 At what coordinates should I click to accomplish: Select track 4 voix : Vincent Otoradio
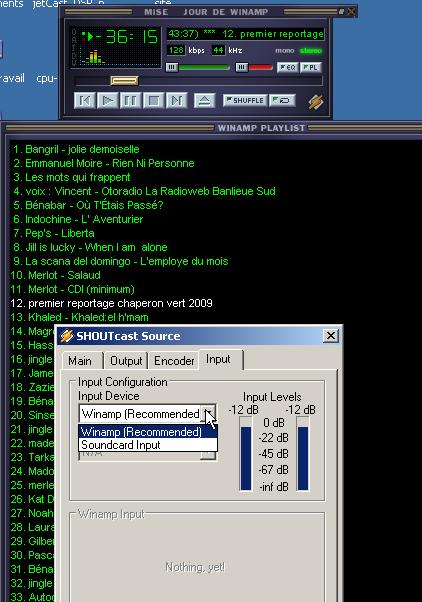[144, 191]
